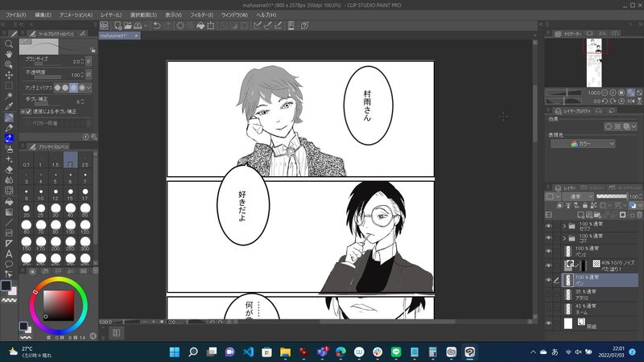Select the Balloon tool
The image size is (644, 362).
[x=9, y=264]
